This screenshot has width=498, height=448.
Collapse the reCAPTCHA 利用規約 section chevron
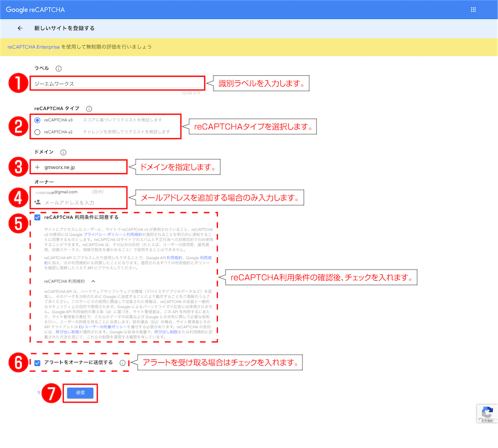(x=93, y=281)
